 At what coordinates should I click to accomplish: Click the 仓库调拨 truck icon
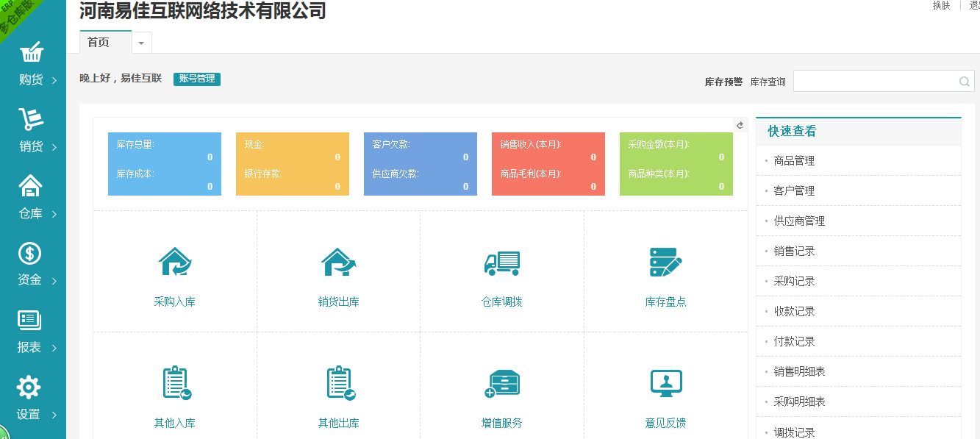(x=502, y=263)
